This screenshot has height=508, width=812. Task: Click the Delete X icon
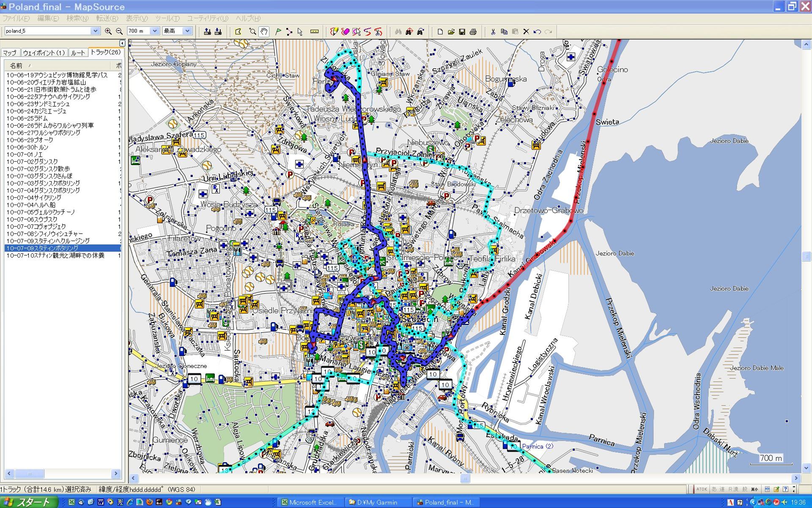526,31
